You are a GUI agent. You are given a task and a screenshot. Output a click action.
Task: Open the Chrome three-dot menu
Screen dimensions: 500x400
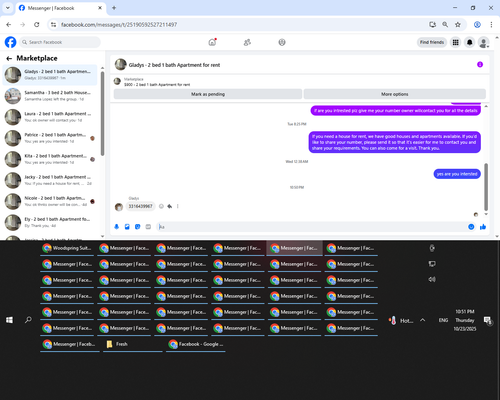coord(491,24)
